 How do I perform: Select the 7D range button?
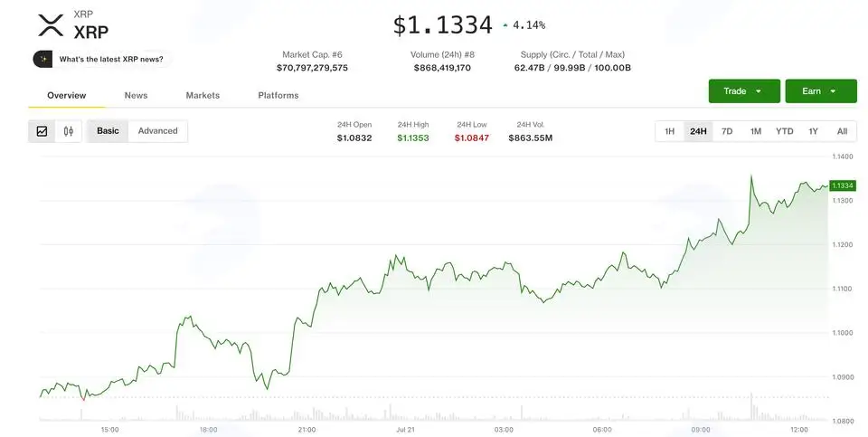727,131
